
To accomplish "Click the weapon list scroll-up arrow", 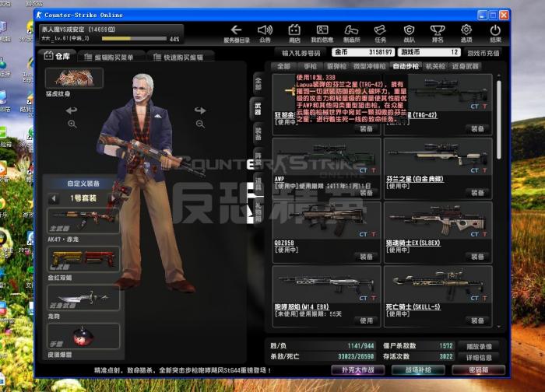I will tap(499, 75).
